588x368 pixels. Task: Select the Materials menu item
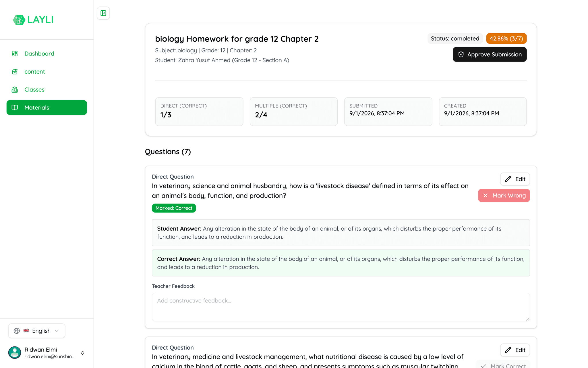[x=47, y=108]
